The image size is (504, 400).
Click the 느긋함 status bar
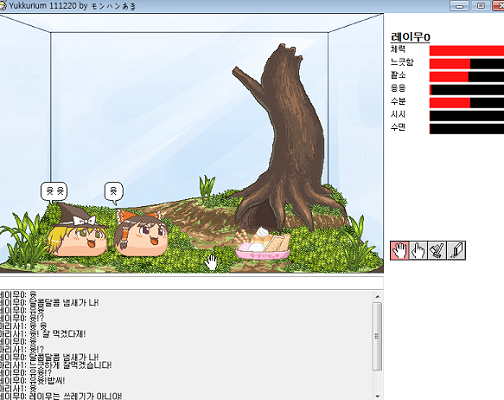[x=467, y=64]
